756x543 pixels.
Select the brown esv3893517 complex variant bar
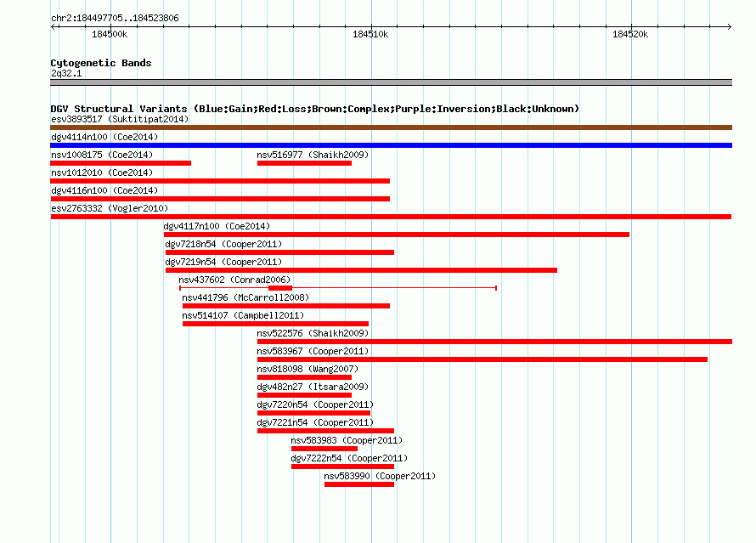391,127
